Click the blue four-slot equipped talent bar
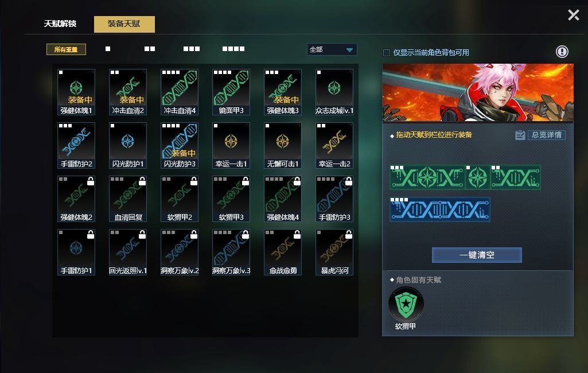This screenshot has height=373, width=588. click(440, 209)
